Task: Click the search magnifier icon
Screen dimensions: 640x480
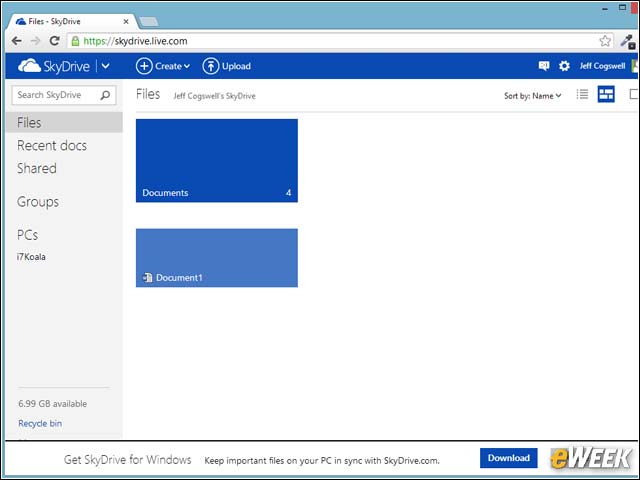Action: point(105,95)
